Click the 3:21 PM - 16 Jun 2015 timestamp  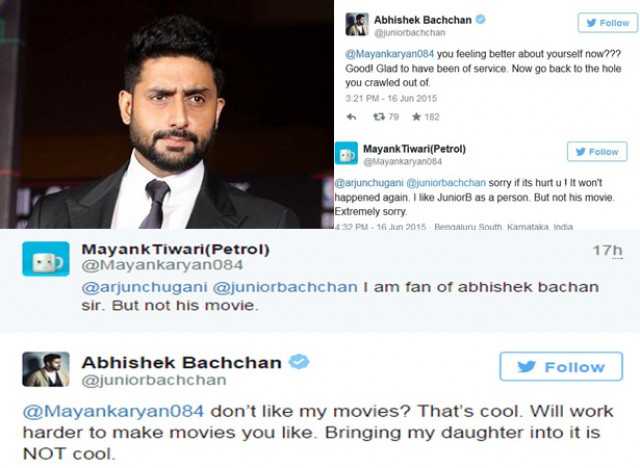coord(391,98)
